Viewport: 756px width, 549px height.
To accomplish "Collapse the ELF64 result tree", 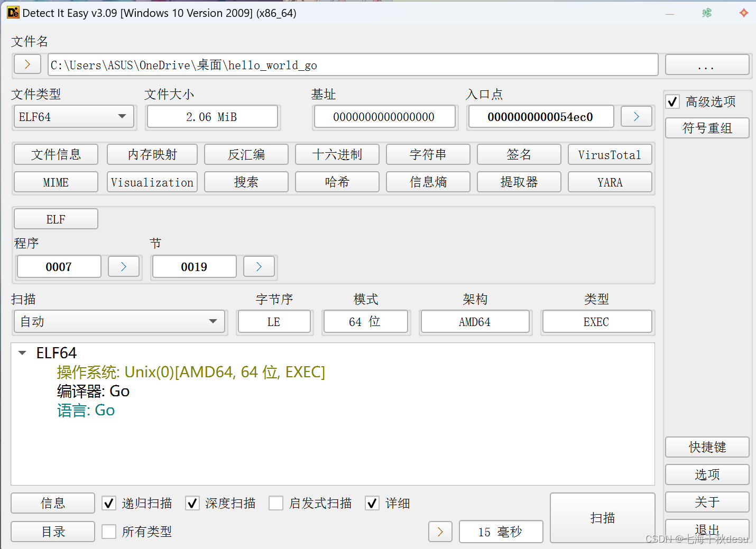I will (22, 352).
